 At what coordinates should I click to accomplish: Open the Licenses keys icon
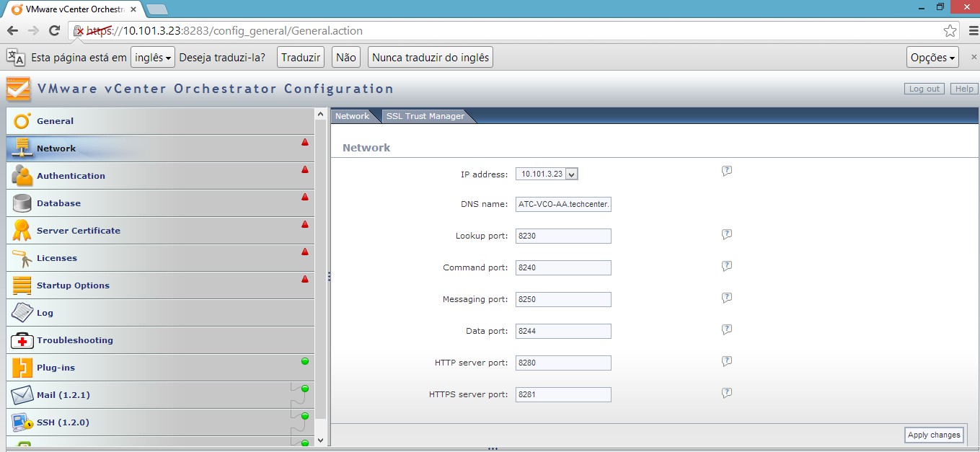click(x=22, y=258)
